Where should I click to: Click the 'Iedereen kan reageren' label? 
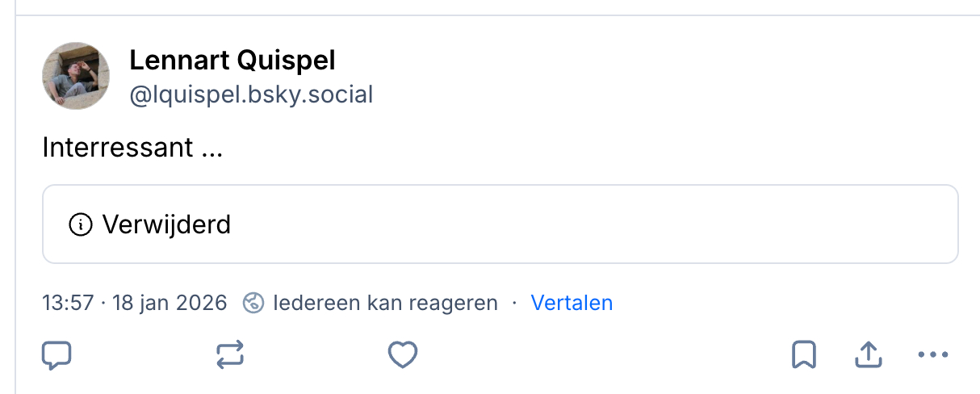(x=385, y=304)
